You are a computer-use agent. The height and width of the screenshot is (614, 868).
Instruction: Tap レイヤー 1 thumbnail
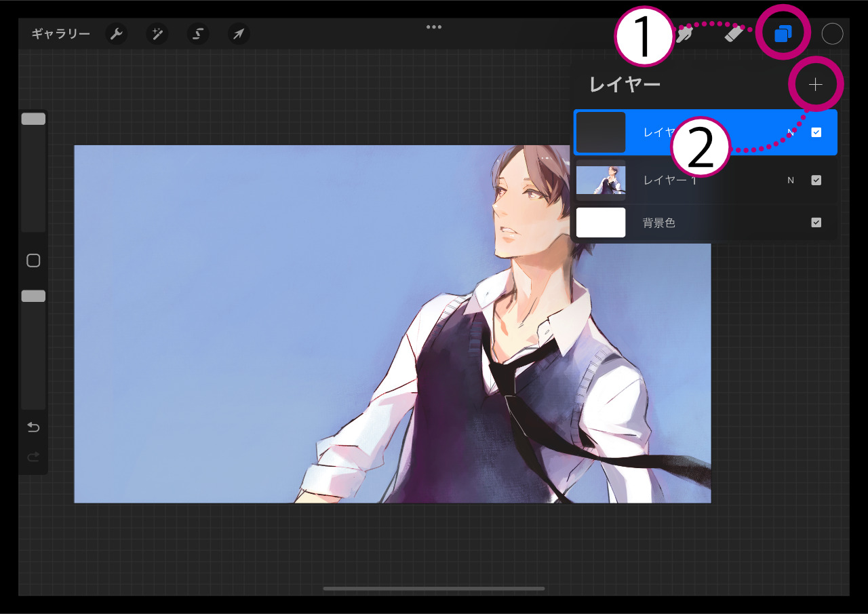point(601,180)
